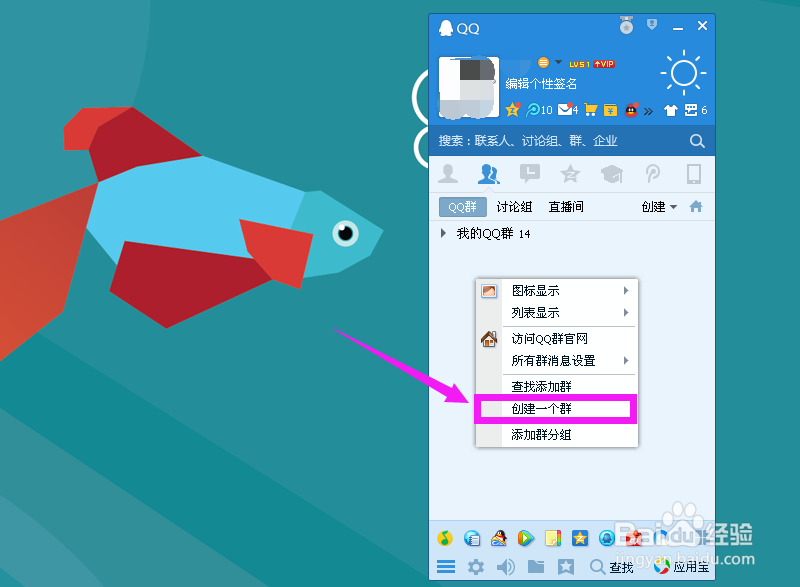This screenshot has height=587, width=800.
Task: Choose 创建一个群 menu item
Action: [x=557, y=409]
